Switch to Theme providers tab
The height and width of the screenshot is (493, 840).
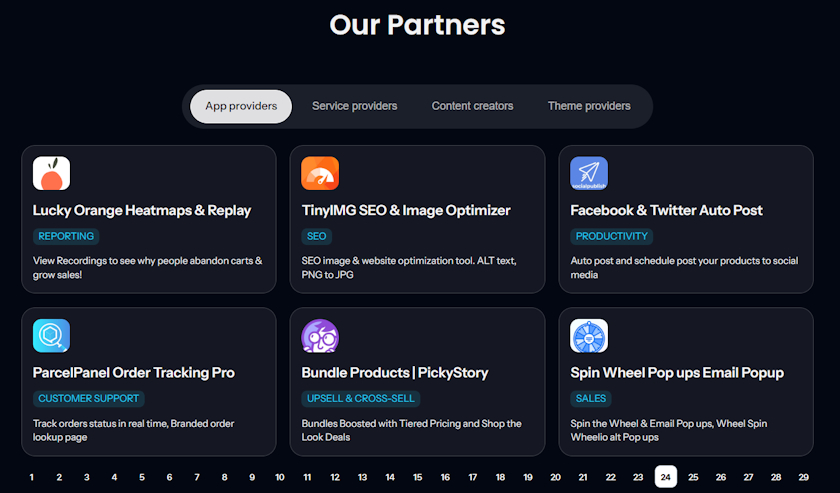point(589,106)
